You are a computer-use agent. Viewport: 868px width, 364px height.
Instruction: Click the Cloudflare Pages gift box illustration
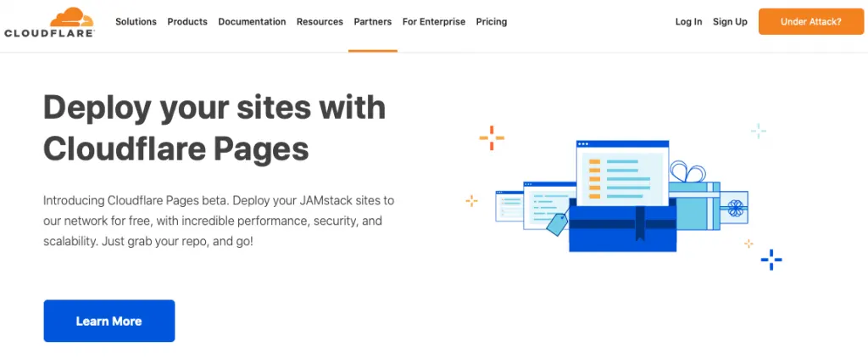click(x=622, y=197)
